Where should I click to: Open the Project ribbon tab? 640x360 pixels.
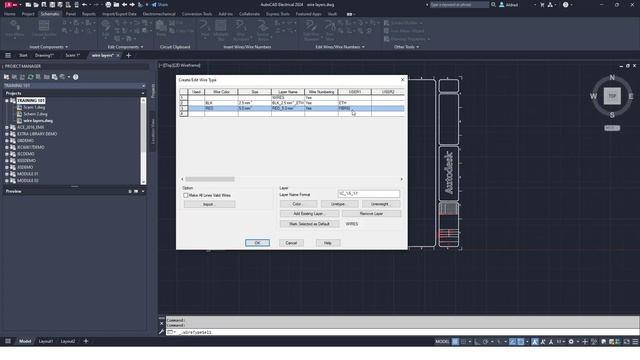click(x=28, y=14)
